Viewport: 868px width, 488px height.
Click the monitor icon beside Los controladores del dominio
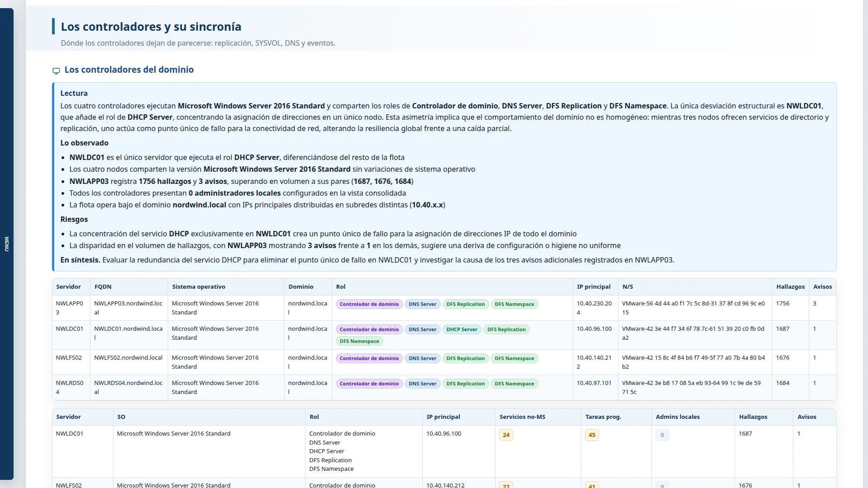tap(56, 71)
